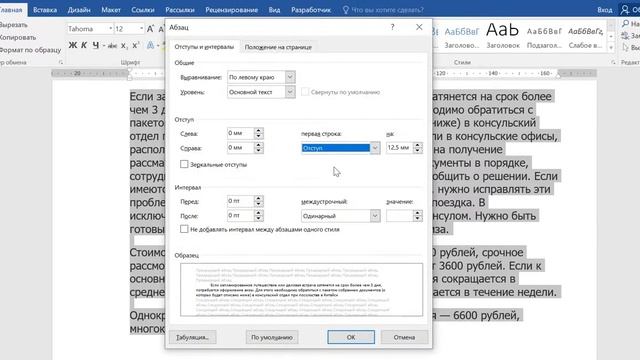Open underline style dropdown arrow
Screen dimensions: 640x360
click(x=104, y=46)
